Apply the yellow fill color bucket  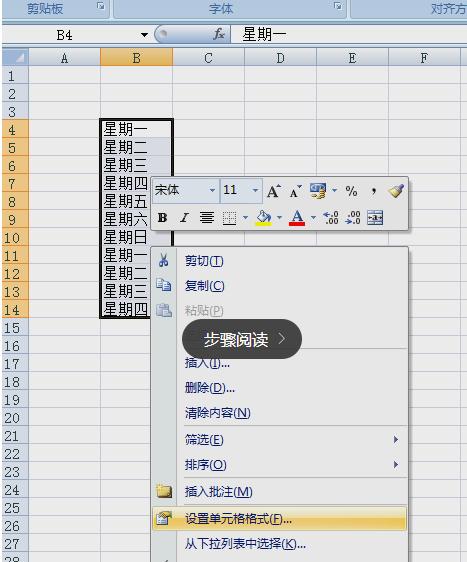(x=263, y=218)
